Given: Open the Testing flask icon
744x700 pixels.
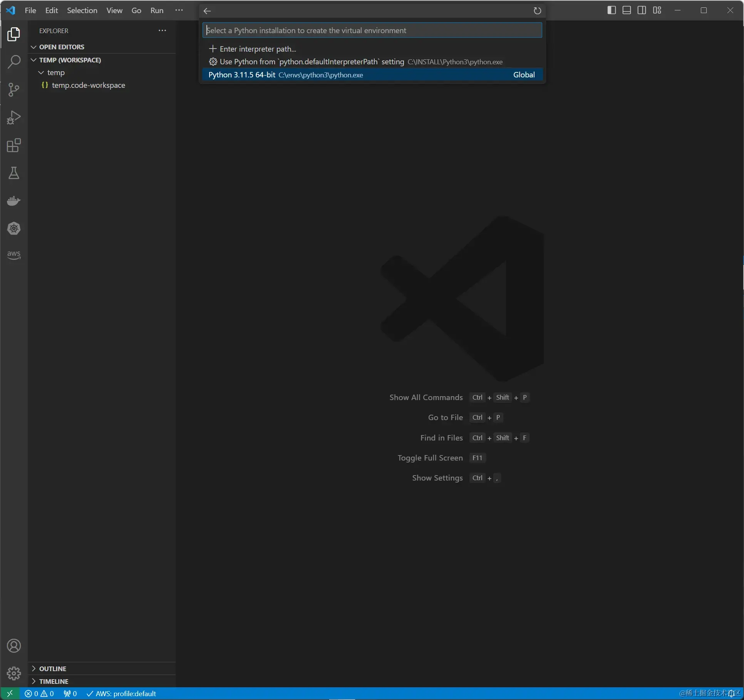Looking at the screenshot, I should coord(14,173).
